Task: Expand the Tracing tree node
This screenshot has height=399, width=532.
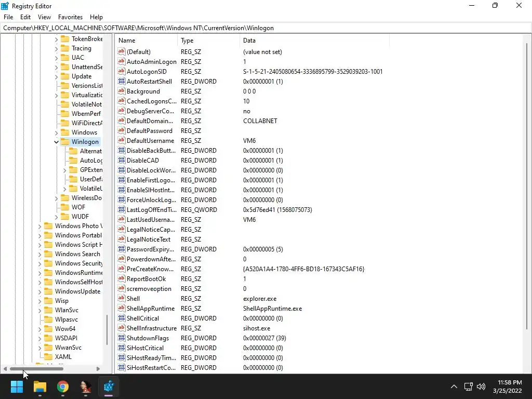Action: [x=56, y=48]
